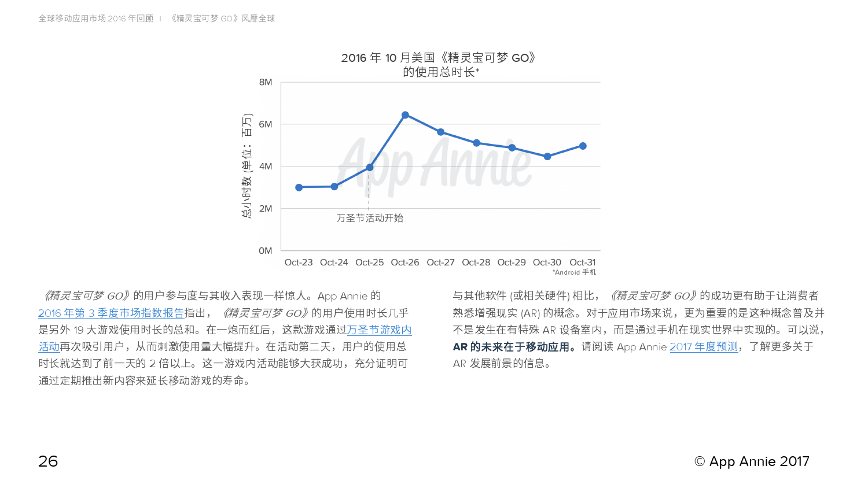Screen dimensions: 868x488
Task: Click the *Android 手机 footnote
Action: [574, 272]
